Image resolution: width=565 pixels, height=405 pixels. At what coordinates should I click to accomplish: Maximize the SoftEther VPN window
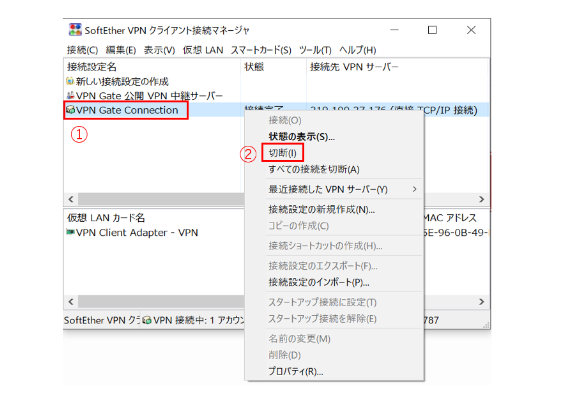[x=432, y=30]
